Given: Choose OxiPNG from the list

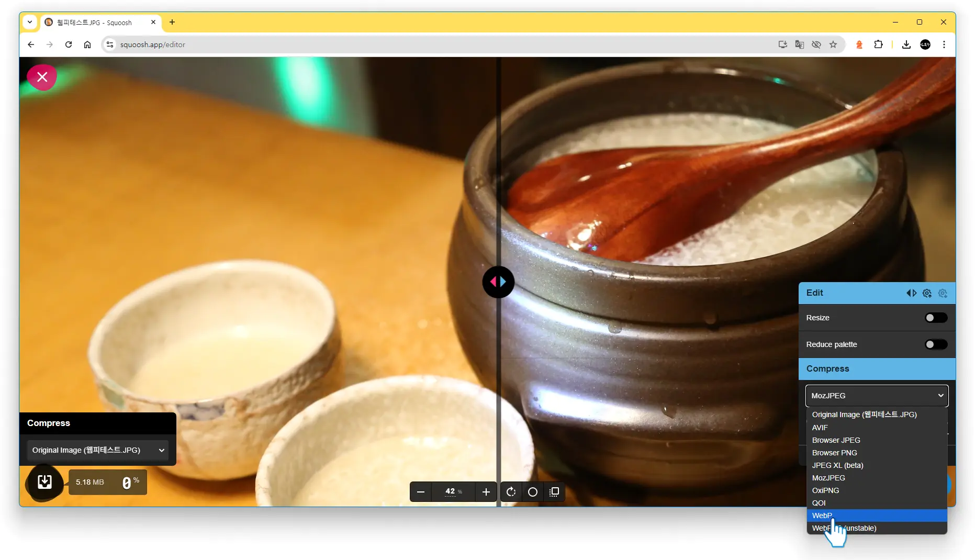Looking at the screenshot, I should click(877, 490).
